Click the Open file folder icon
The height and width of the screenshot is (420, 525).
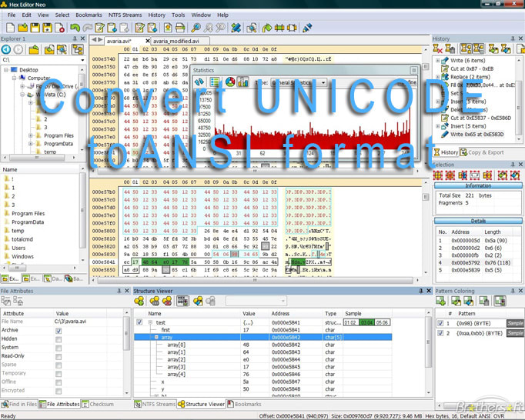pos(23,28)
